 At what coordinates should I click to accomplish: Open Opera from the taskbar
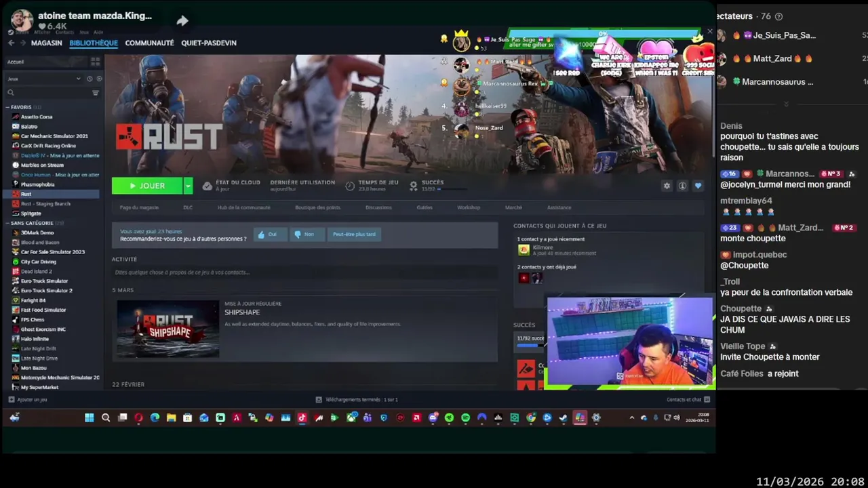tap(138, 418)
